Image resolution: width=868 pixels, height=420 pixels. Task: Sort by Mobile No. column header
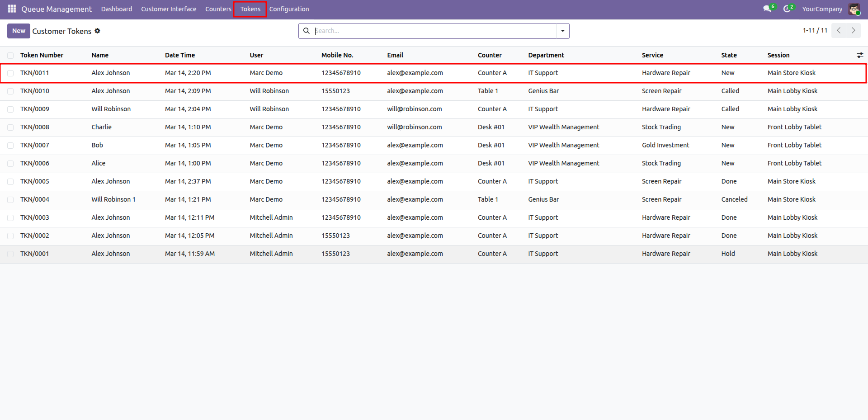click(337, 55)
